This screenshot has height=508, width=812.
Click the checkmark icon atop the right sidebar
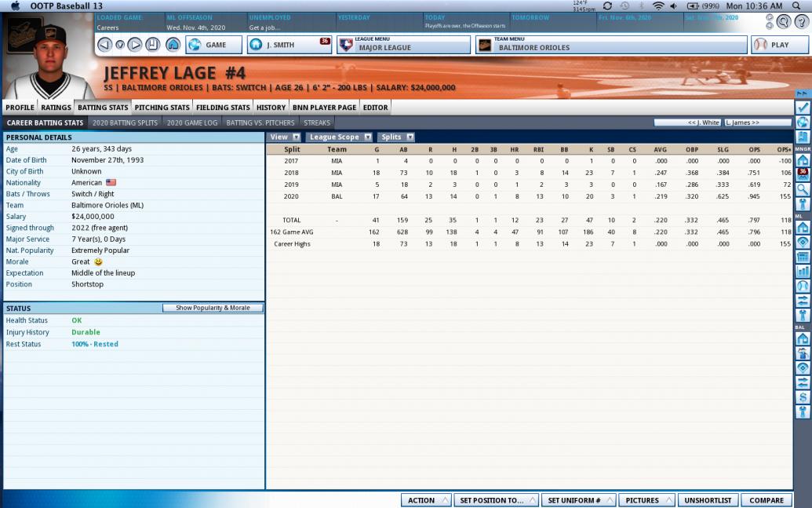click(x=802, y=108)
